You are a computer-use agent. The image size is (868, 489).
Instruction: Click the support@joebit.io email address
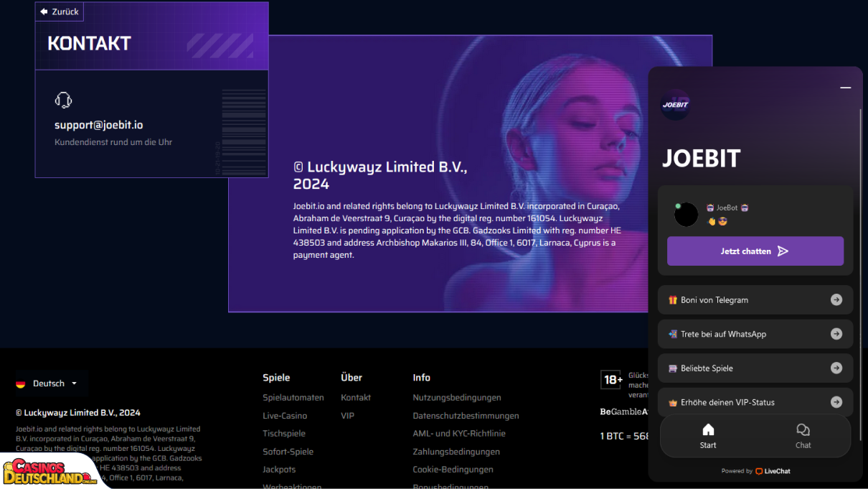click(x=99, y=125)
